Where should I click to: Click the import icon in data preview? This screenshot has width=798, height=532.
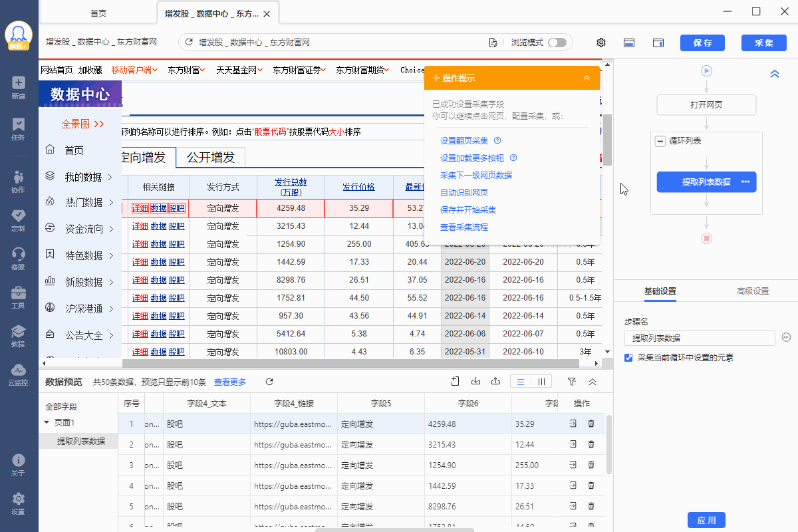coord(475,381)
